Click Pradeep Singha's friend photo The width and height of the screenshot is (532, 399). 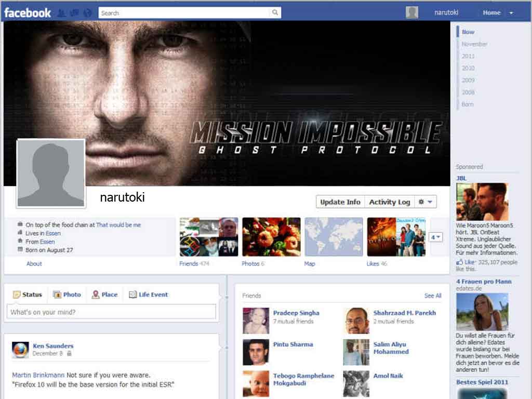(256, 321)
